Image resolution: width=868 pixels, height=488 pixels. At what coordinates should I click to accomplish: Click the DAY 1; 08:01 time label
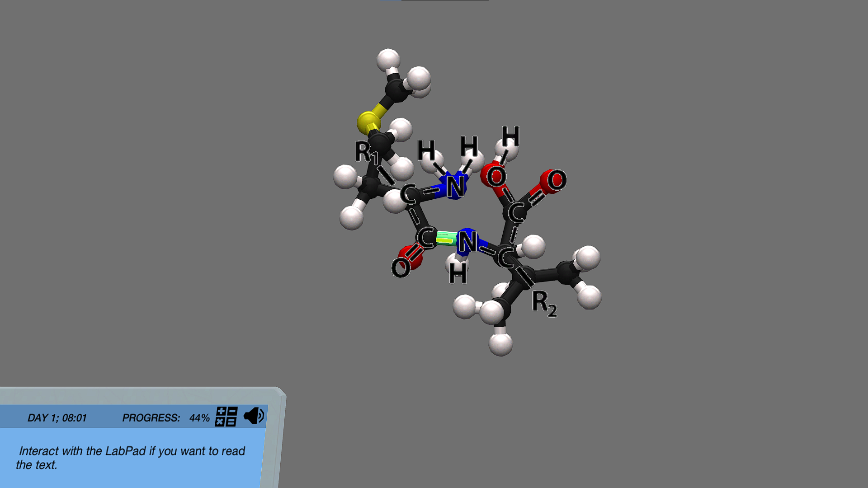pos(57,418)
